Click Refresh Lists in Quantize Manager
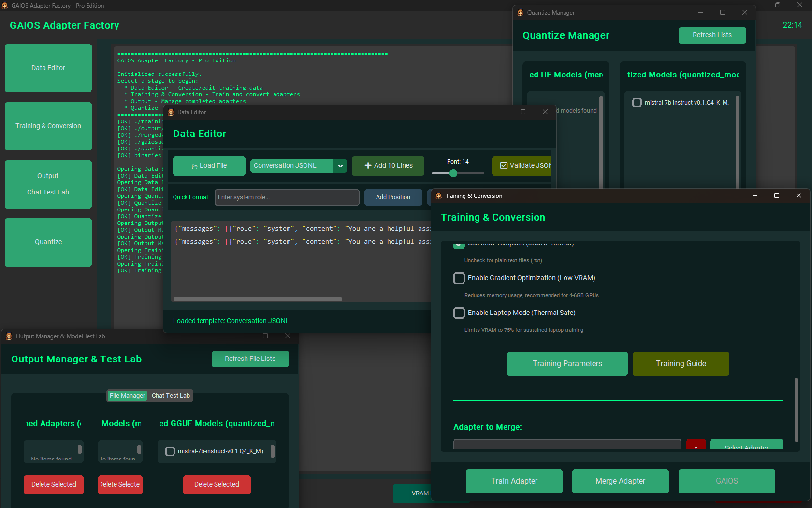 coord(712,35)
